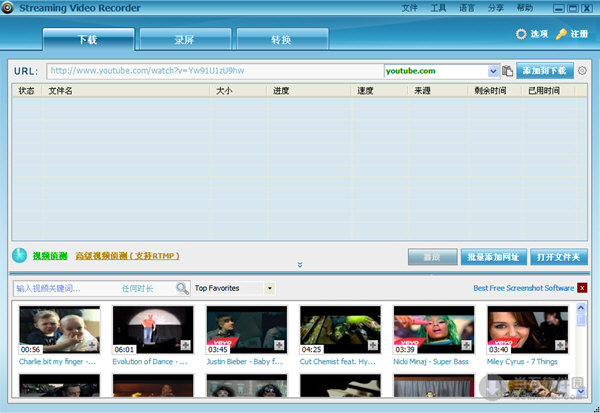The height and width of the screenshot is (413, 600).
Task: Click the Register key icon
Action: (561, 34)
